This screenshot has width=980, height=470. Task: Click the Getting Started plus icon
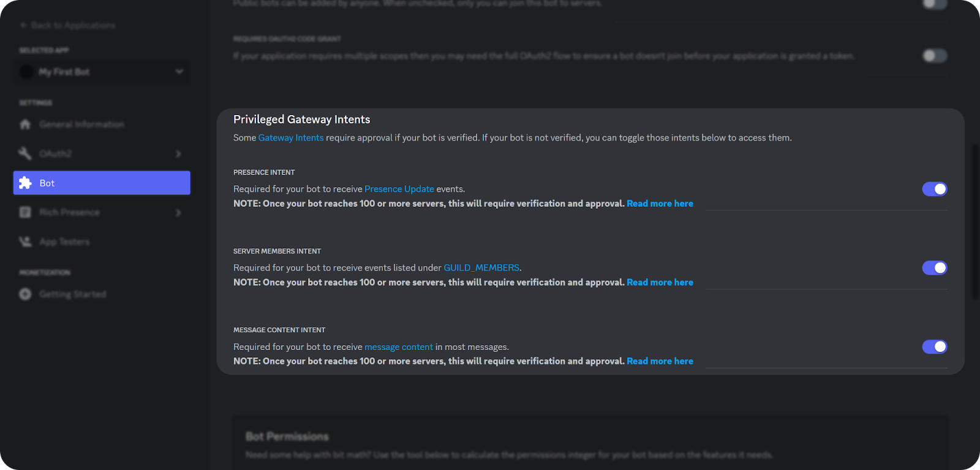(25, 294)
